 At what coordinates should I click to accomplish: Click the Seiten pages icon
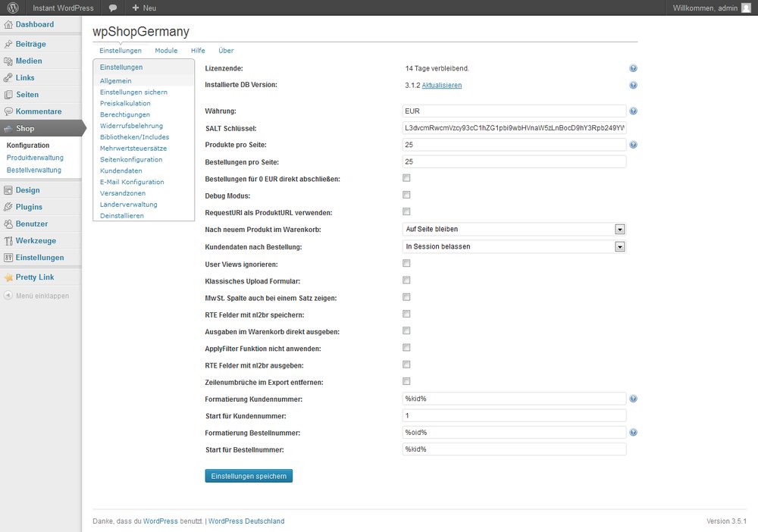pos(8,95)
